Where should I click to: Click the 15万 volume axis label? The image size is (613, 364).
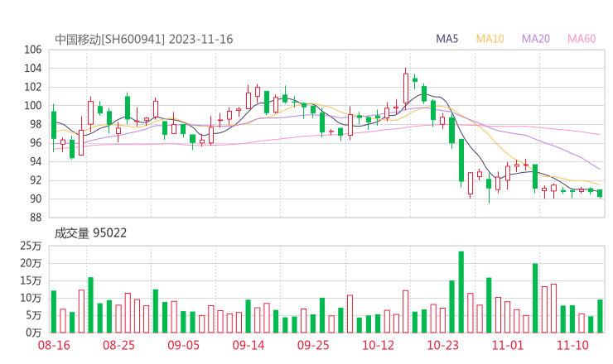pyautogui.click(x=31, y=280)
